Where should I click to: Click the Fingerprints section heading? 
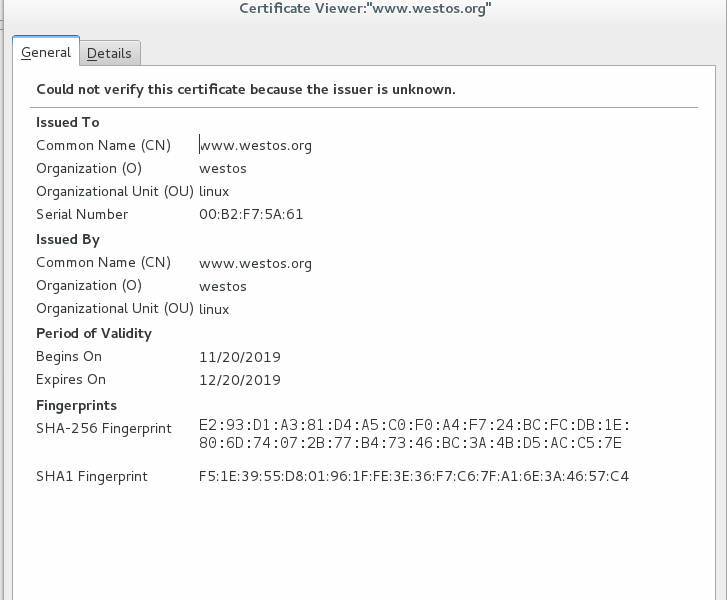[x=77, y=406]
